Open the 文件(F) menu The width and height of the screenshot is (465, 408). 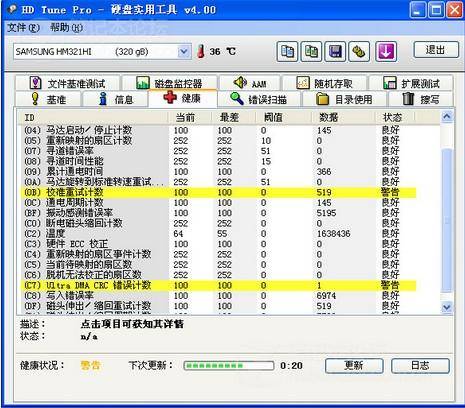[23, 28]
